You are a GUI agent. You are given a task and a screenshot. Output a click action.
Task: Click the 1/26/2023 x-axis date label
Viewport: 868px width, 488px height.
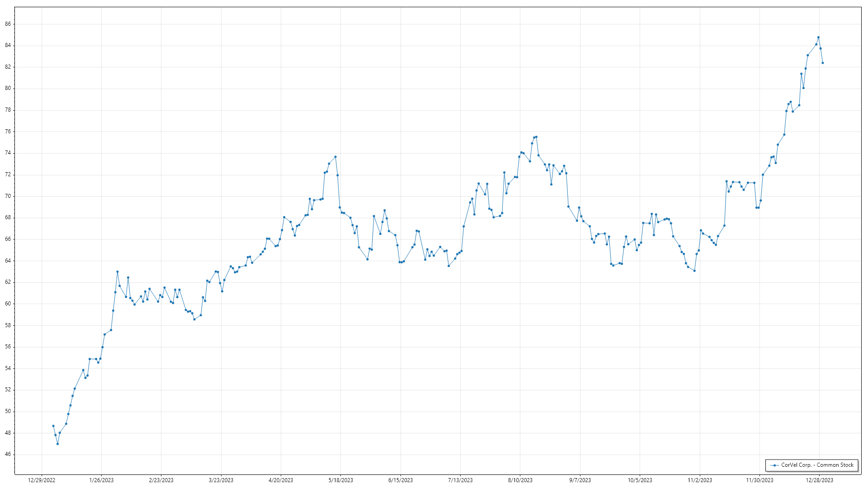pos(101,480)
